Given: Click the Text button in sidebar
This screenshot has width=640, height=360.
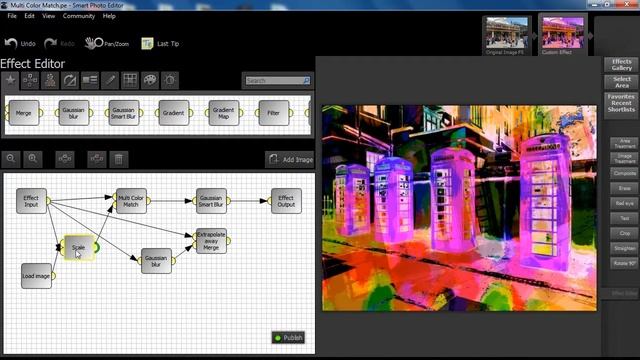Looking at the screenshot, I should 624,218.
